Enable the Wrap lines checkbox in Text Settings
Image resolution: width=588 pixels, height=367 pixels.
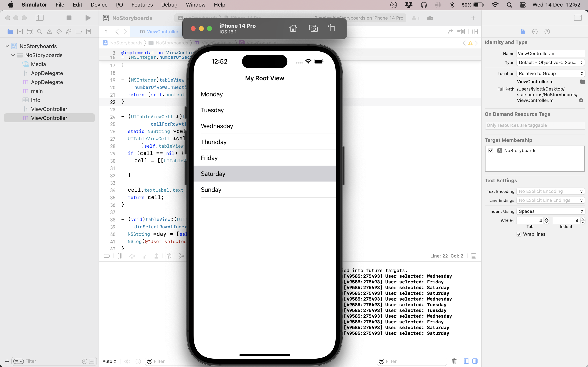pos(519,234)
